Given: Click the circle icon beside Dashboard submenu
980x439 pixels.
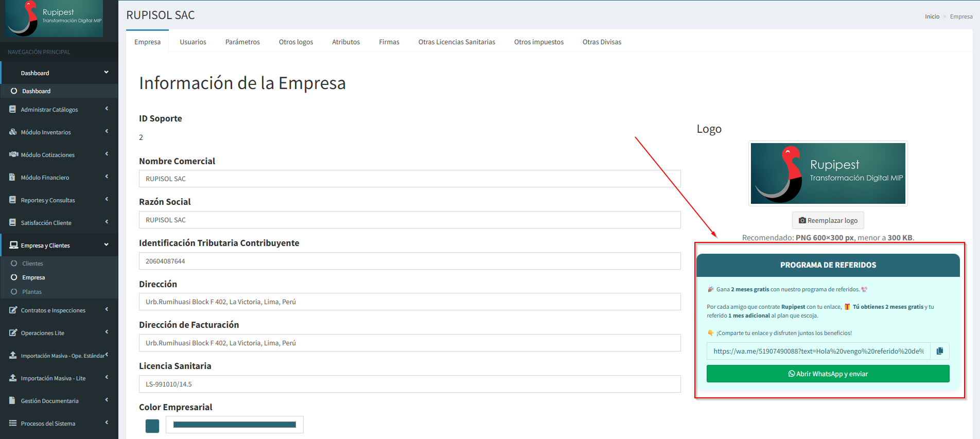Looking at the screenshot, I should pos(14,91).
